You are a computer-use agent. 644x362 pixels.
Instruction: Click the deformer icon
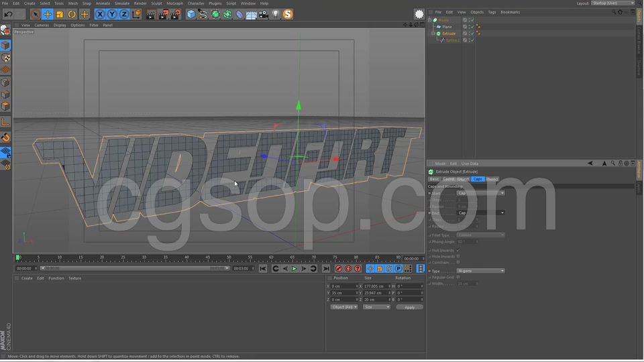pos(239,15)
